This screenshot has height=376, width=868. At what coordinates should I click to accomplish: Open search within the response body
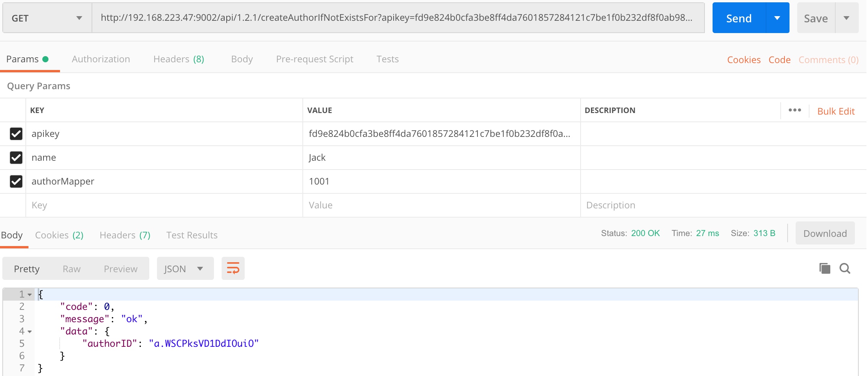pyautogui.click(x=845, y=268)
